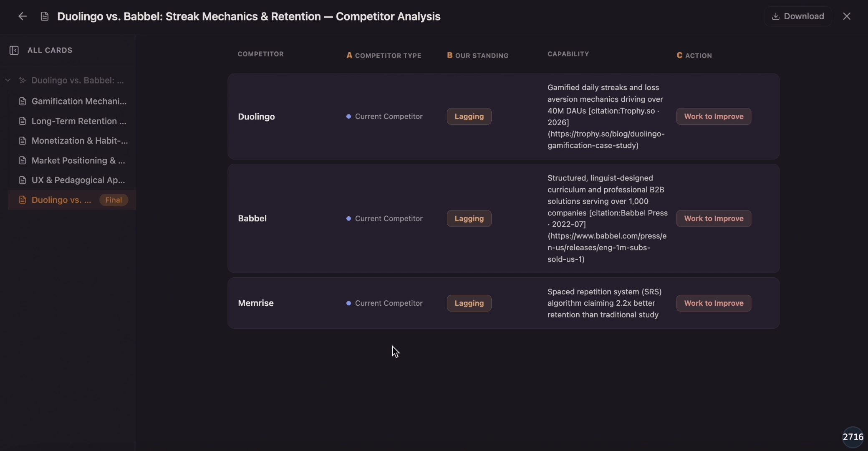Viewport: 868px width, 451px height.
Task: Click the B OUR STANDING column header
Action: (x=478, y=56)
